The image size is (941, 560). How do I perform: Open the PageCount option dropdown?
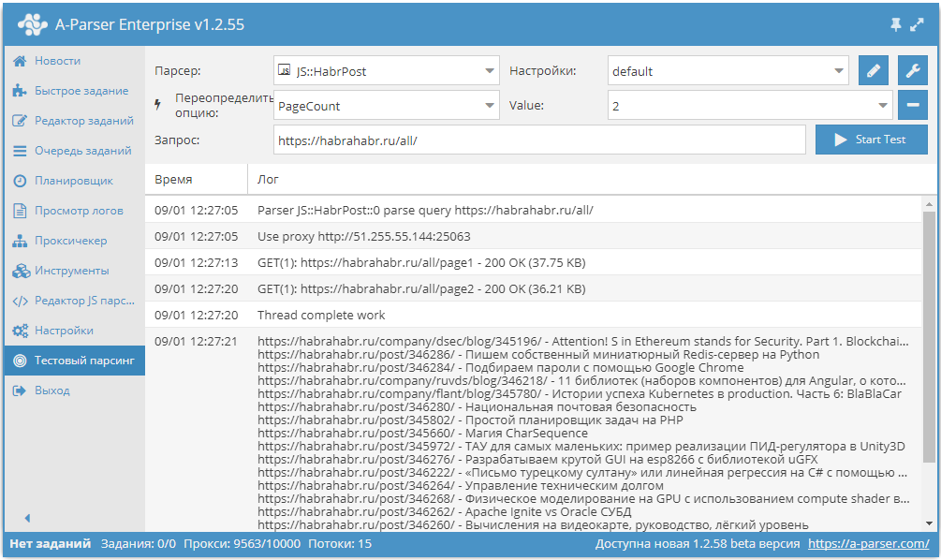point(387,105)
